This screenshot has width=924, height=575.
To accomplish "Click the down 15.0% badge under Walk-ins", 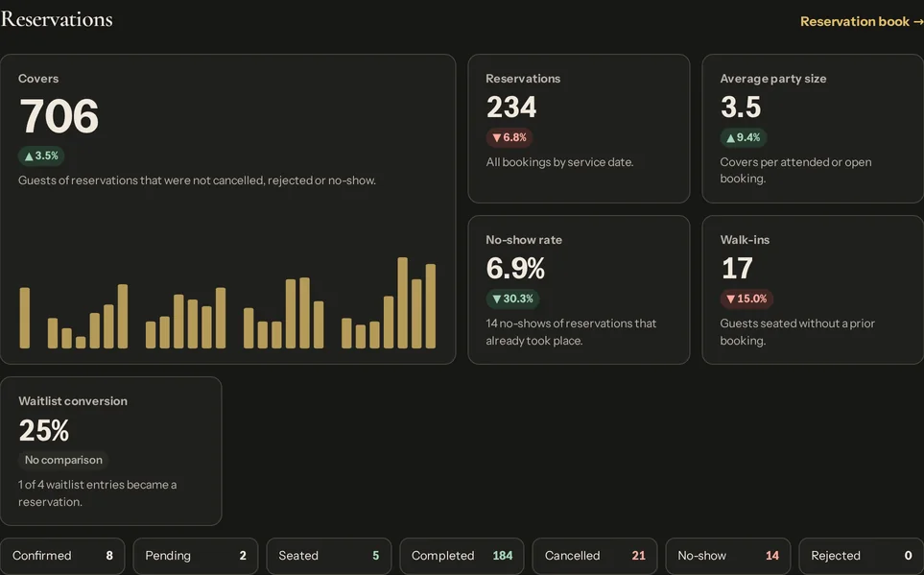I will [x=746, y=299].
